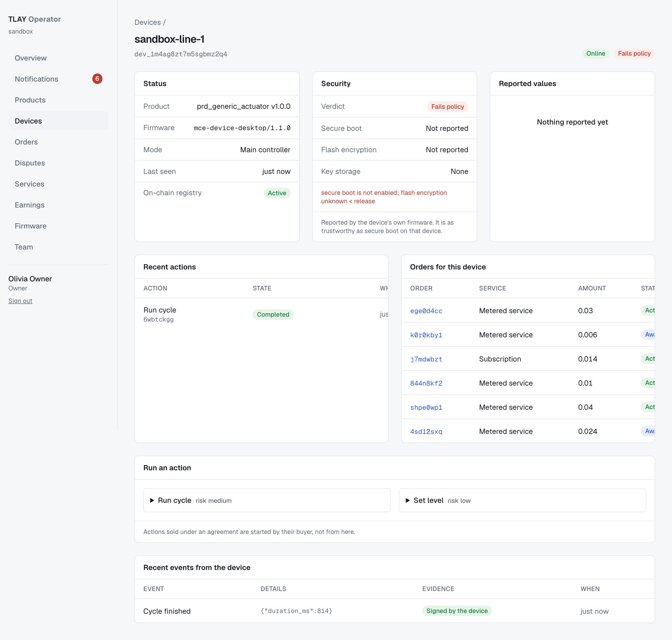Click the Devices breadcrumb link

point(147,22)
